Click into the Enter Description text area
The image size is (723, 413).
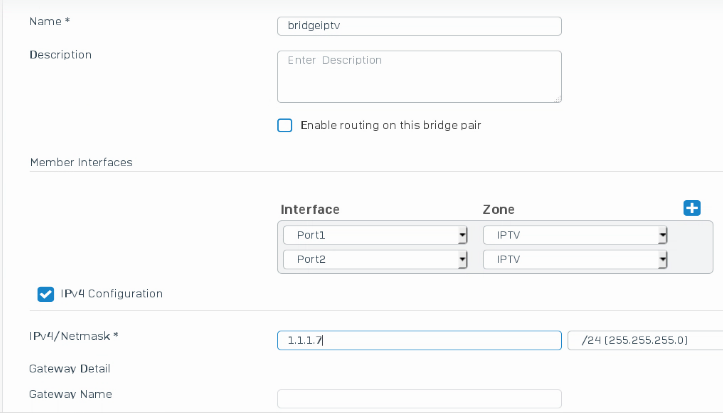click(x=419, y=77)
